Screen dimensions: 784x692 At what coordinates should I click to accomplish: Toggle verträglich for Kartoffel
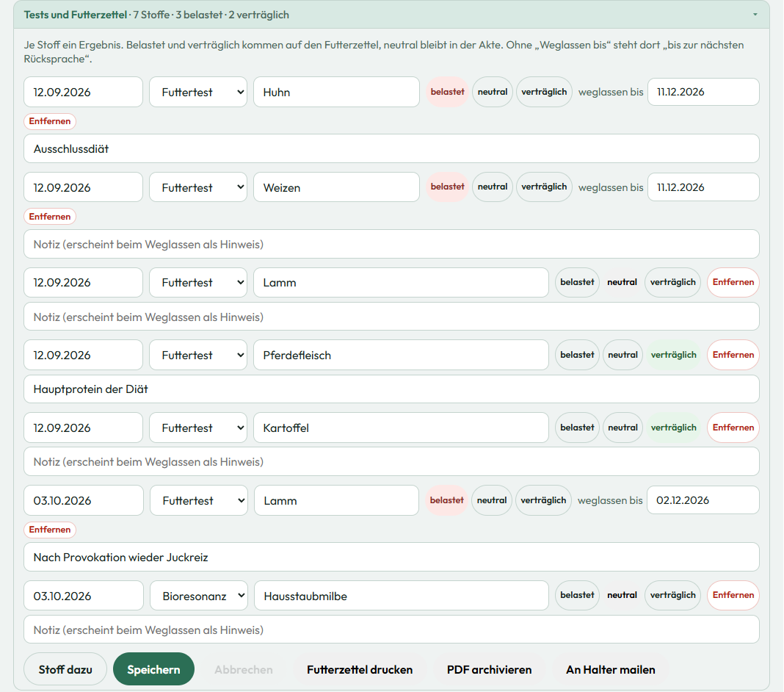pos(673,428)
